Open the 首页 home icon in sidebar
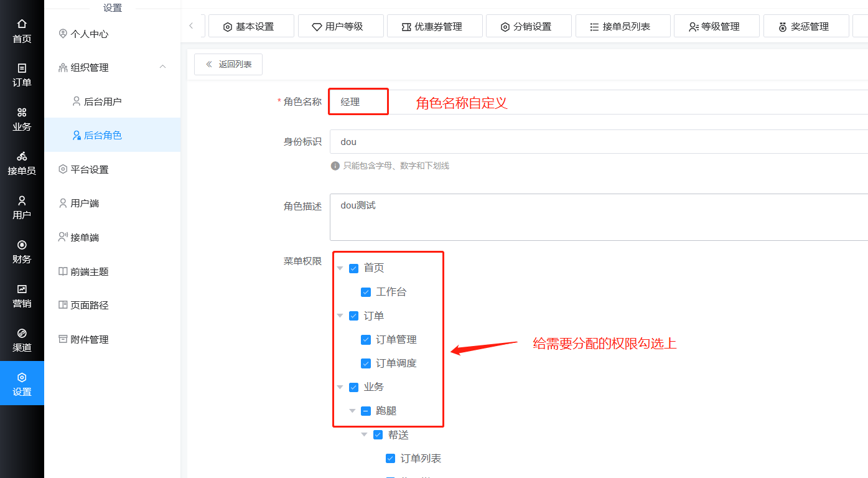The height and width of the screenshot is (478, 868). pyautogui.click(x=22, y=24)
